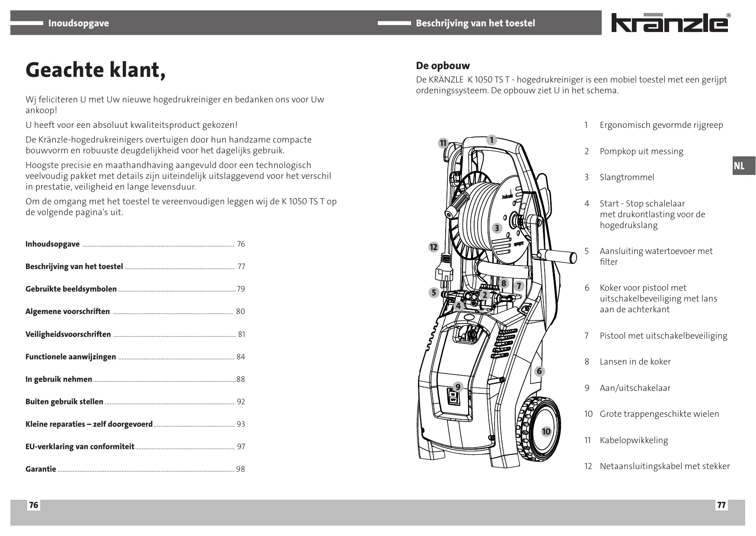
Task: Click the Inoudsopgave header section
Action: (x=78, y=23)
